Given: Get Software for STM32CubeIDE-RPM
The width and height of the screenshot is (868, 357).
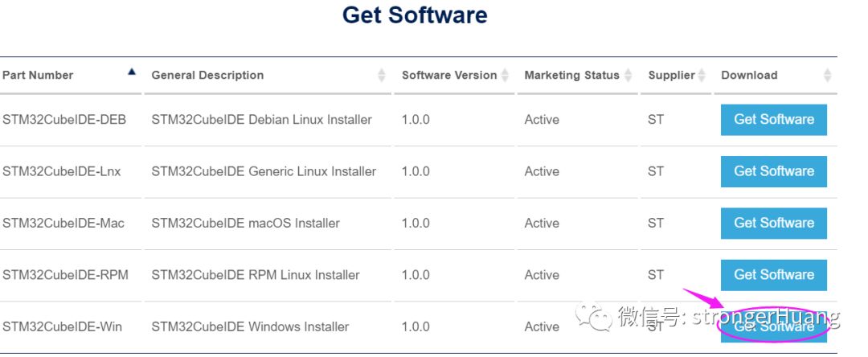Looking at the screenshot, I should [x=774, y=275].
